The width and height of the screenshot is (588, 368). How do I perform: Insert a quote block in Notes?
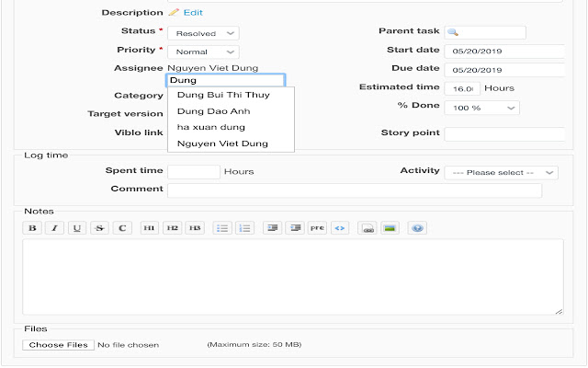pyautogui.click(x=272, y=228)
